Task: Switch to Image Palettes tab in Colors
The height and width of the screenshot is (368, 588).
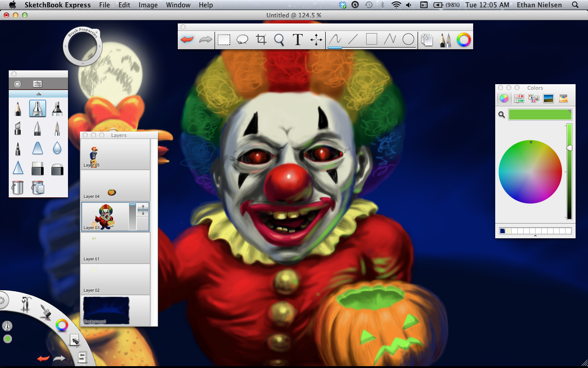Action: (x=548, y=98)
